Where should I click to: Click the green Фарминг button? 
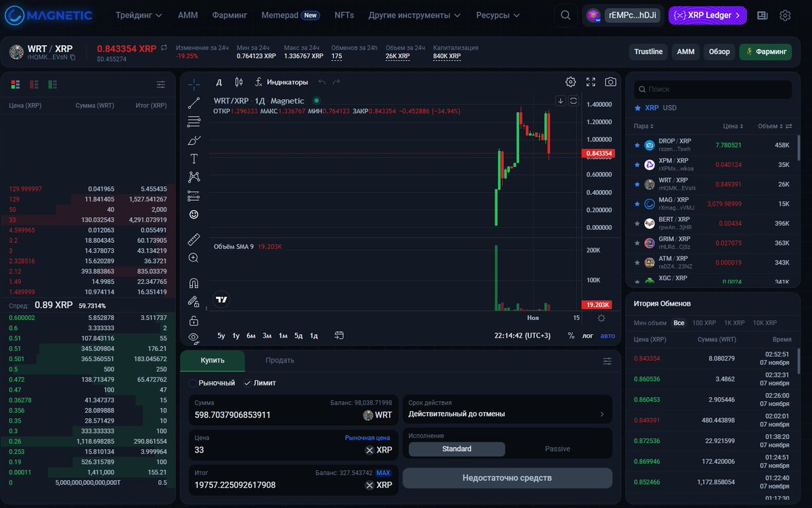(x=765, y=51)
